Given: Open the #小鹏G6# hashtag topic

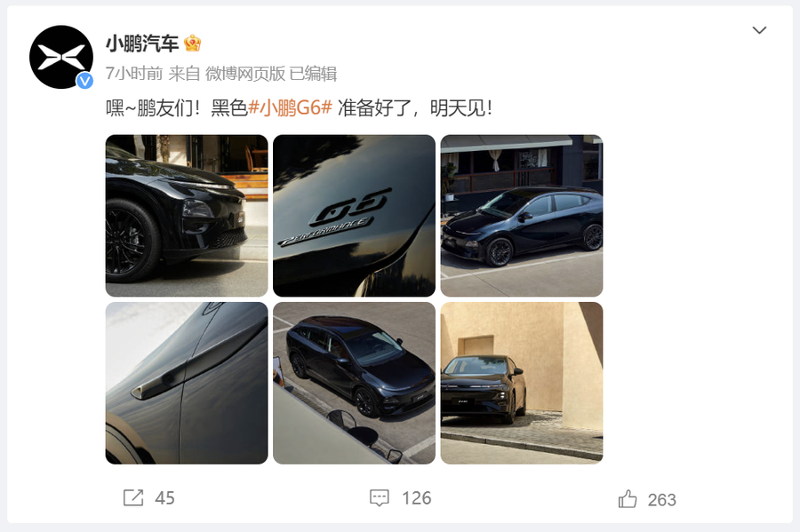Looking at the screenshot, I should (x=290, y=108).
